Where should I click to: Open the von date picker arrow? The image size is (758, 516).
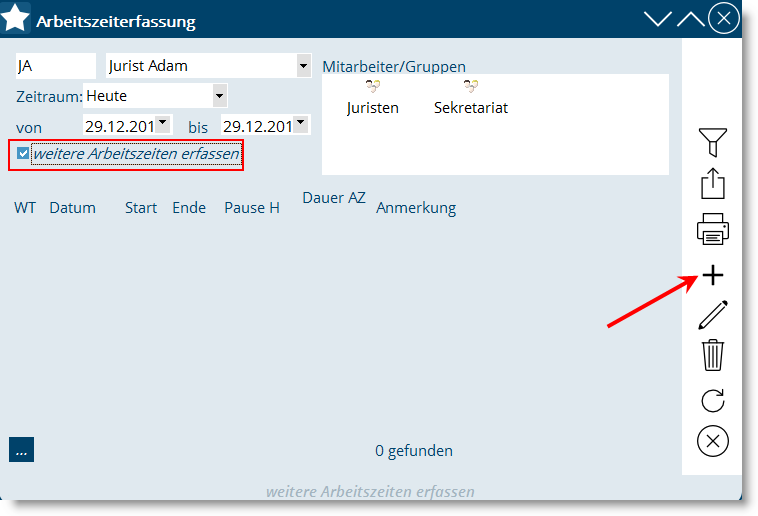[x=163, y=123]
